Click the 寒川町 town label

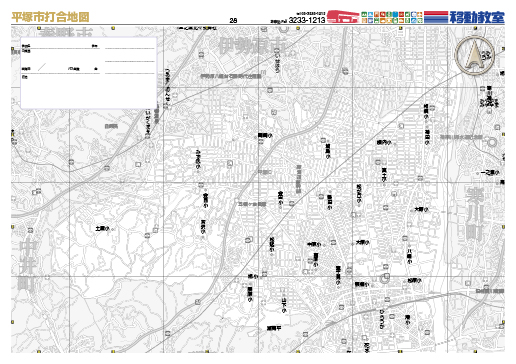[x=475, y=214]
